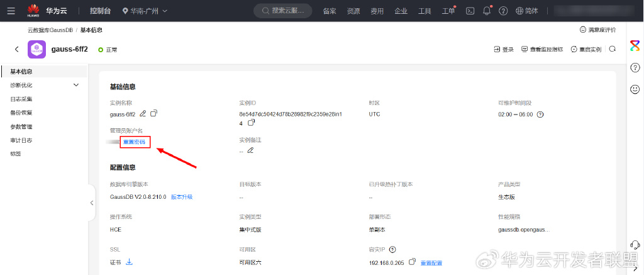Open right rail smiley feedback icon
Viewport: 644px width, 275px height.
pos(635,89)
